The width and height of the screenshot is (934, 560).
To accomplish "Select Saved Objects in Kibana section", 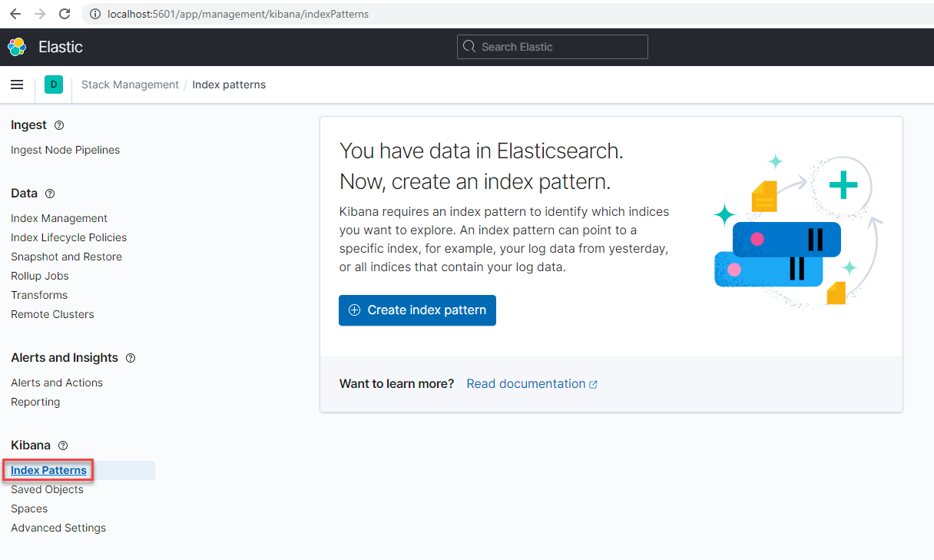I will click(47, 489).
